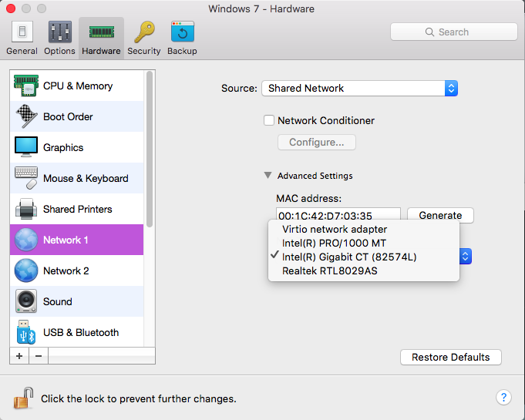Click the lock icon to prevent changes

click(23, 398)
